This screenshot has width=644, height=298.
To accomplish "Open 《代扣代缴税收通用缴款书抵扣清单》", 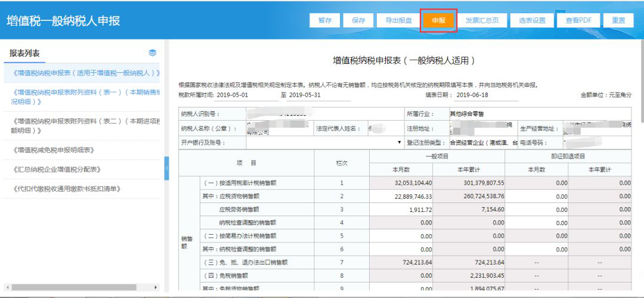I will (x=82, y=189).
